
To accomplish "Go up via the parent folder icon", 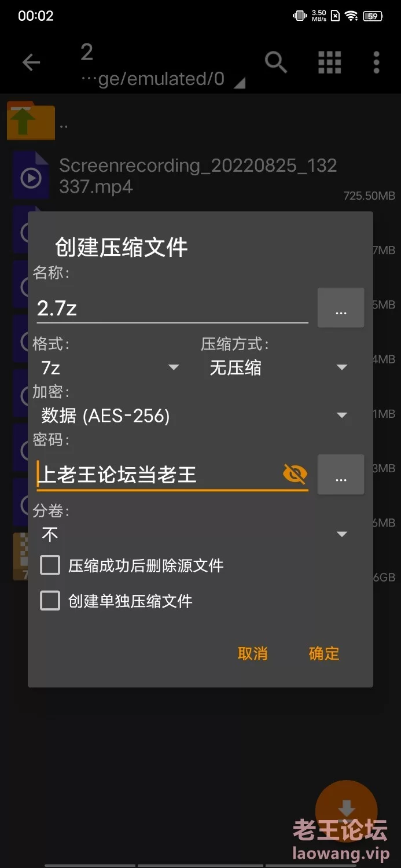I will click(31, 120).
